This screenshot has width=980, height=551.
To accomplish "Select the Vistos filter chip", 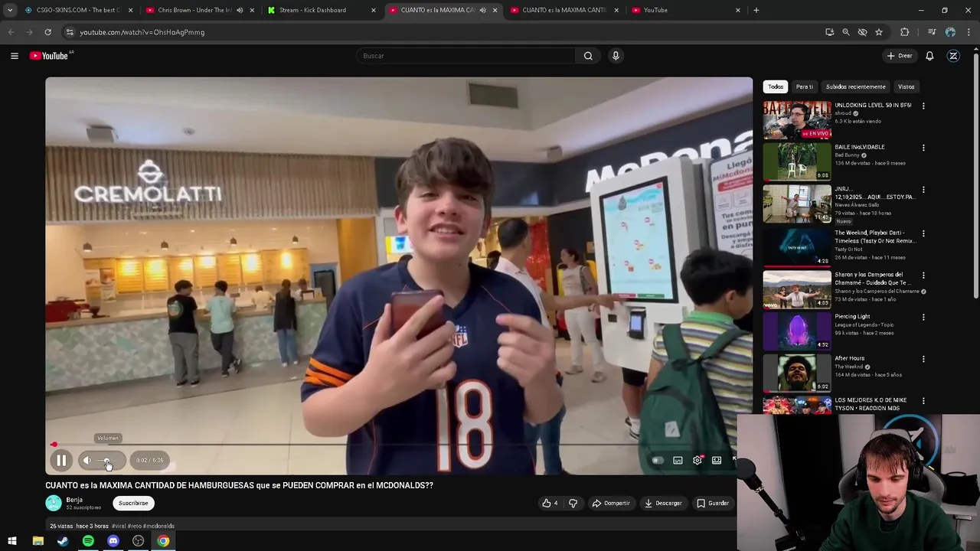I will [x=906, y=86].
